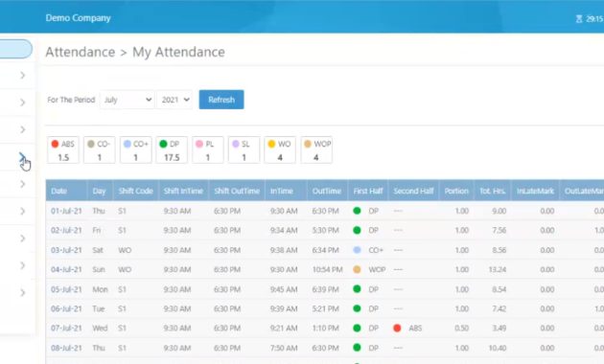Click the Portion column header

[456, 191]
